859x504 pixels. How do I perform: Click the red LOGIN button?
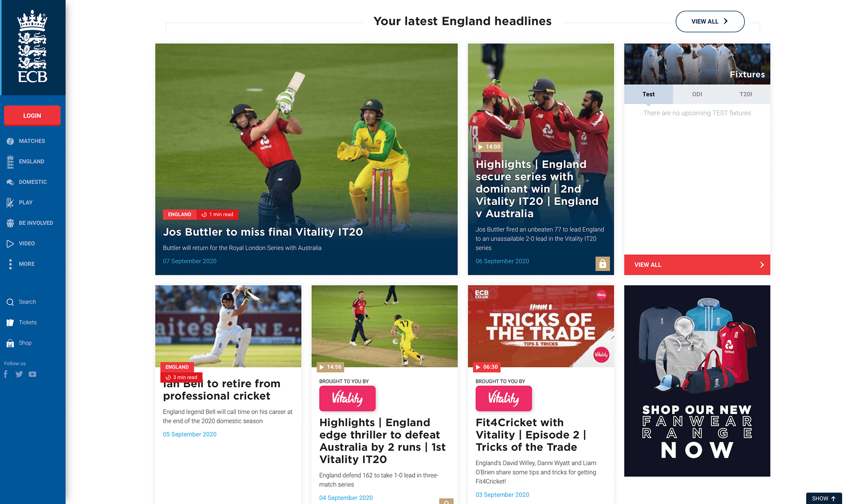point(32,115)
